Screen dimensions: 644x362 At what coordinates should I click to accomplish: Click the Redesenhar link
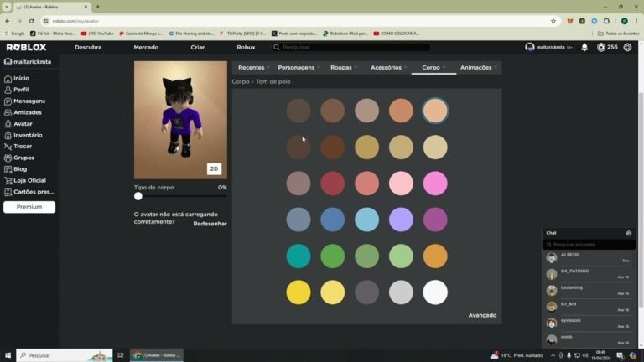tap(210, 224)
